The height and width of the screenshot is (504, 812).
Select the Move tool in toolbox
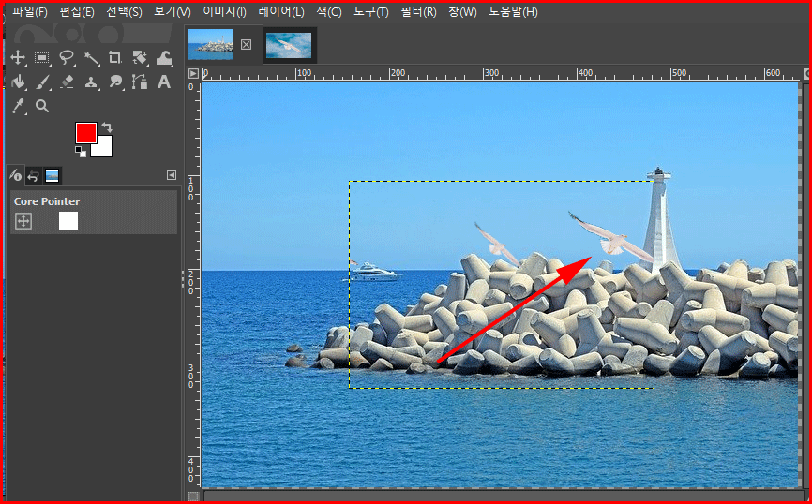pos(18,57)
